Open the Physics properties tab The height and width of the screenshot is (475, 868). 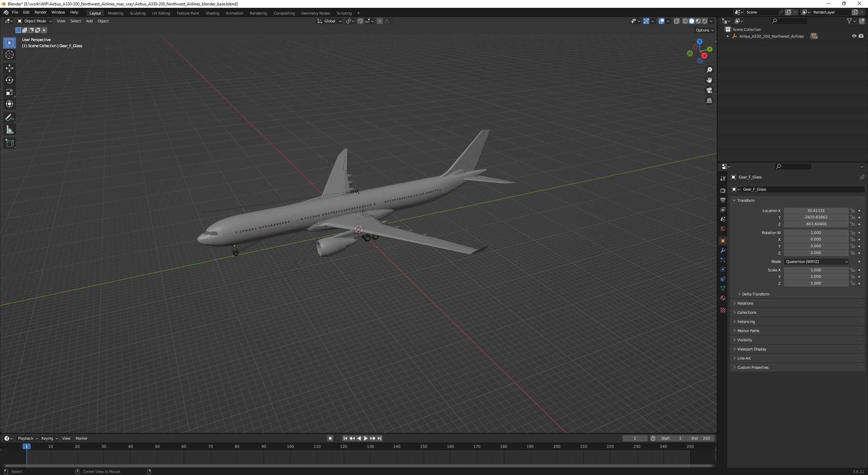coord(723,269)
